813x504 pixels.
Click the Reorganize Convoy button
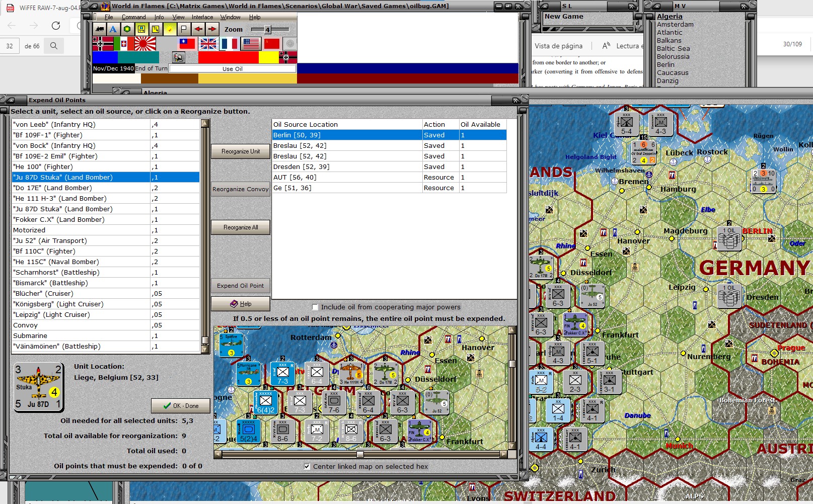(241, 189)
